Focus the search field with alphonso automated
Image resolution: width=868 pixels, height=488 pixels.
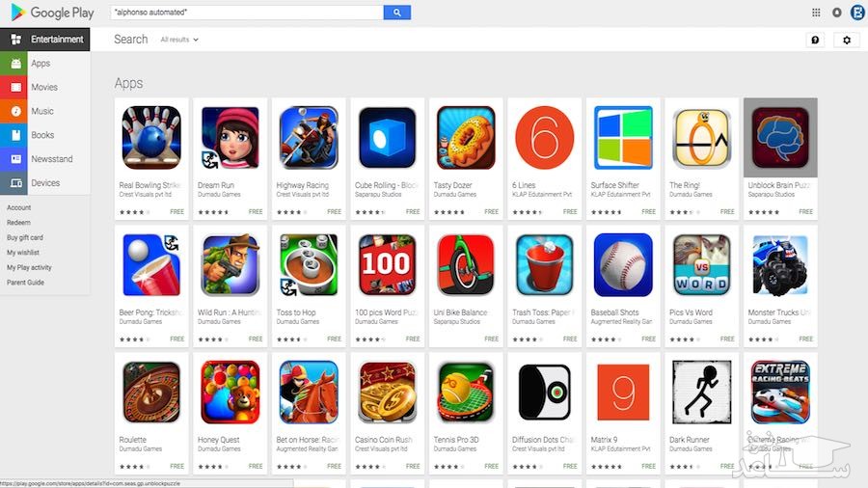pyautogui.click(x=247, y=13)
